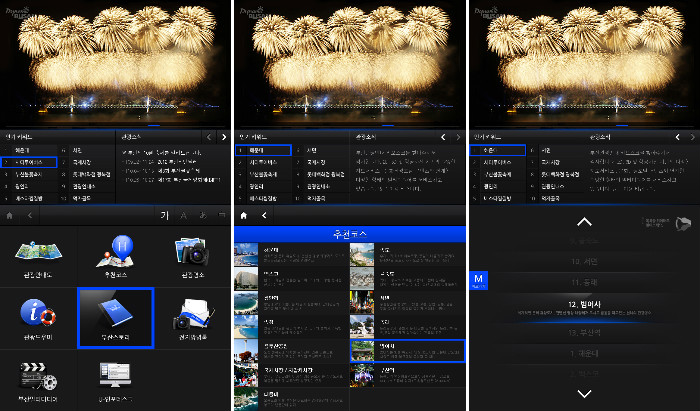Open the 벡스코 building thumbnail row
The width and height of the screenshot is (700, 411).
(x=292, y=278)
